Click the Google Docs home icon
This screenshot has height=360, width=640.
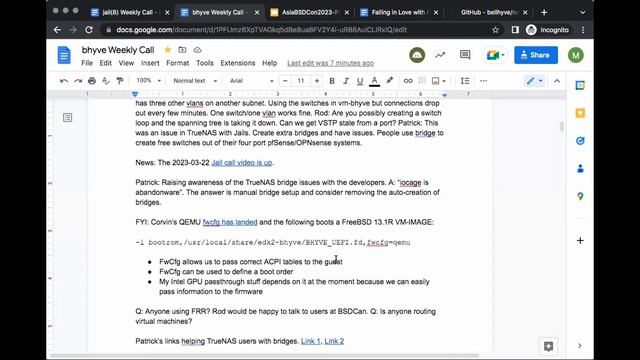click(64, 55)
